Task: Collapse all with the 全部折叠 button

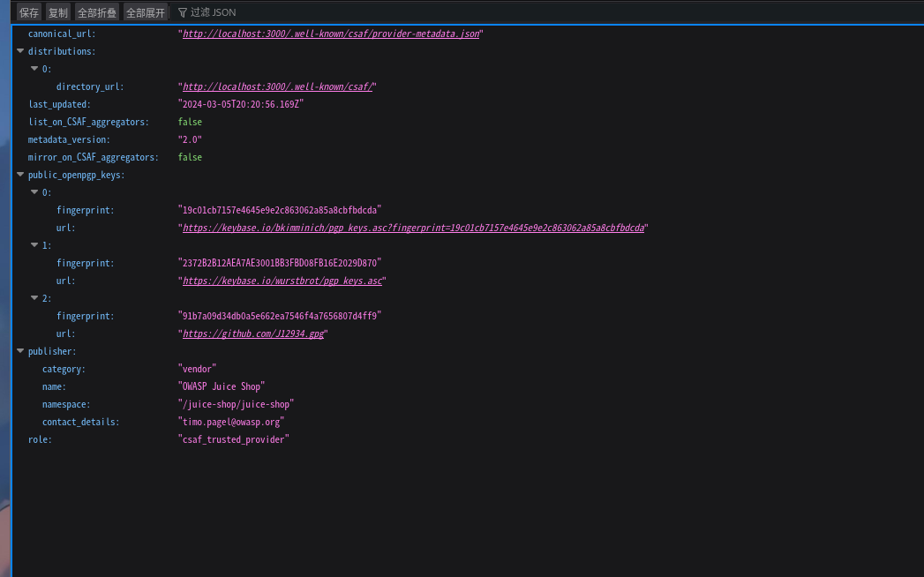Action: tap(97, 12)
